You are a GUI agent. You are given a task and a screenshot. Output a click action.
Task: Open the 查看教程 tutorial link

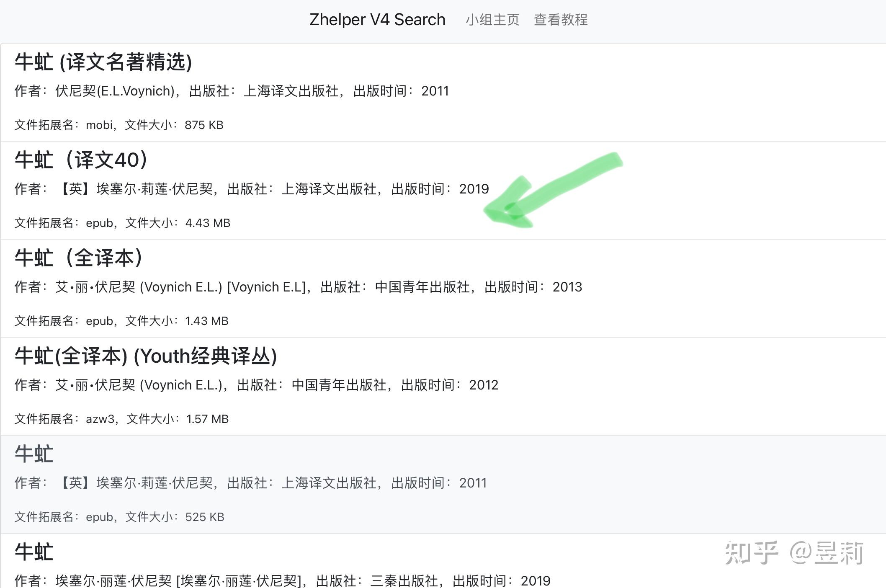561,19
